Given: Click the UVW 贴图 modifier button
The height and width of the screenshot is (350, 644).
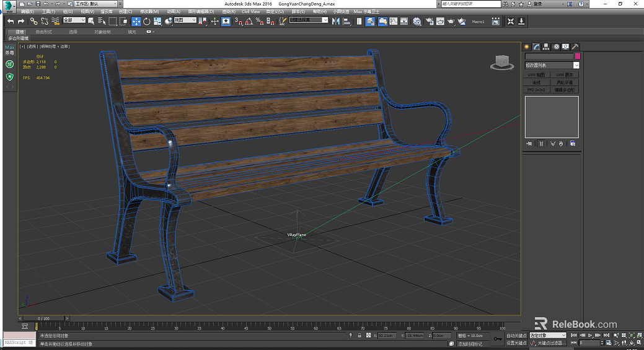Looking at the screenshot, I should click(536, 75).
